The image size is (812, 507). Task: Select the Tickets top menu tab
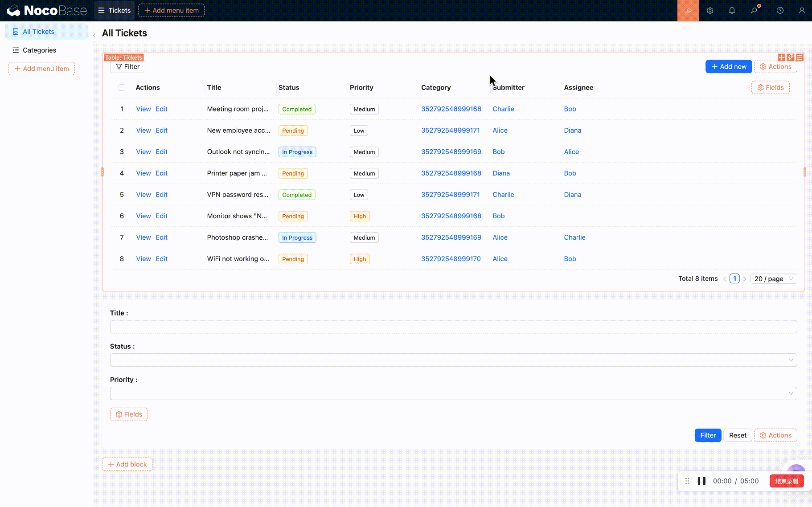point(115,11)
